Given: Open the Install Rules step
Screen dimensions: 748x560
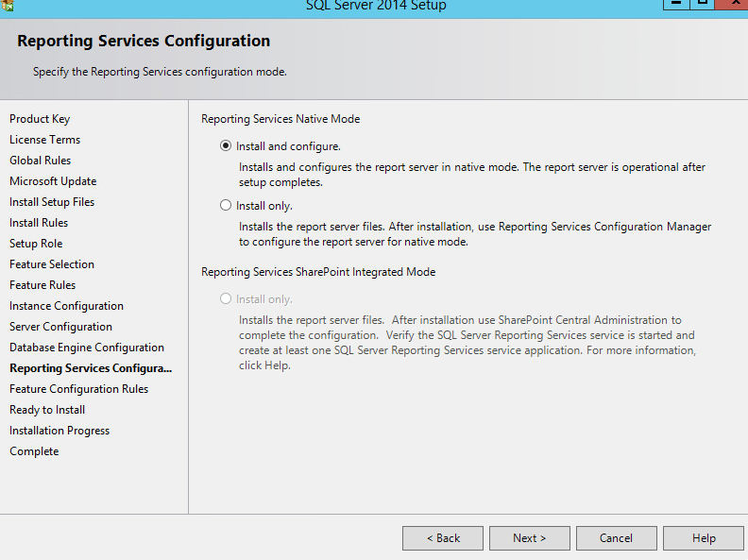Looking at the screenshot, I should [x=39, y=223].
